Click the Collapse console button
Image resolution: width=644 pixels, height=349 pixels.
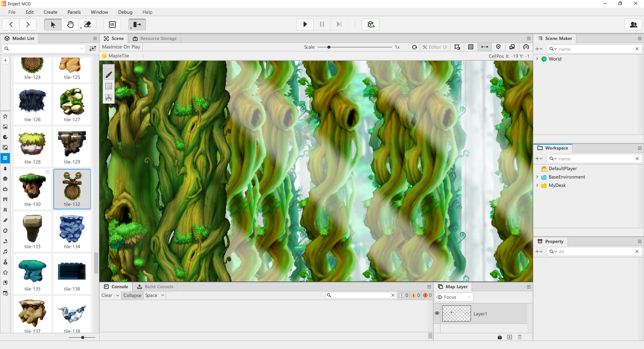click(132, 295)
